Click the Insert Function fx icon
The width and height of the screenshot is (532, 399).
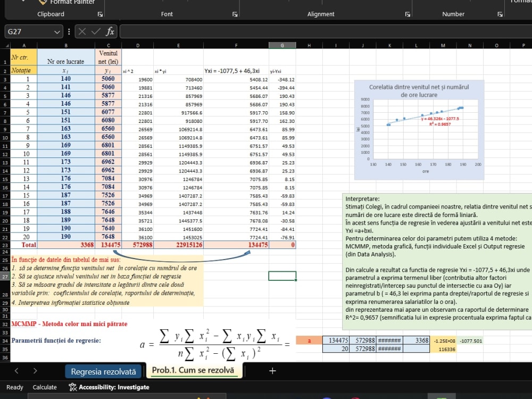click(x=110, y=31)
